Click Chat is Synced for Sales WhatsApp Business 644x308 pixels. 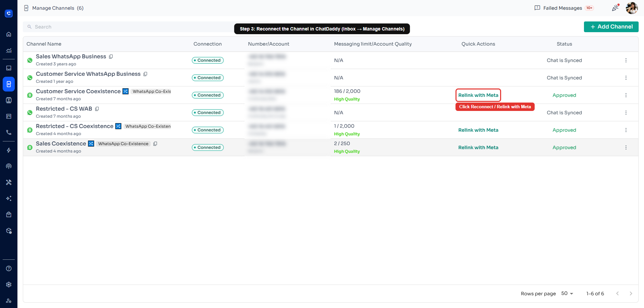click(565, 60)
